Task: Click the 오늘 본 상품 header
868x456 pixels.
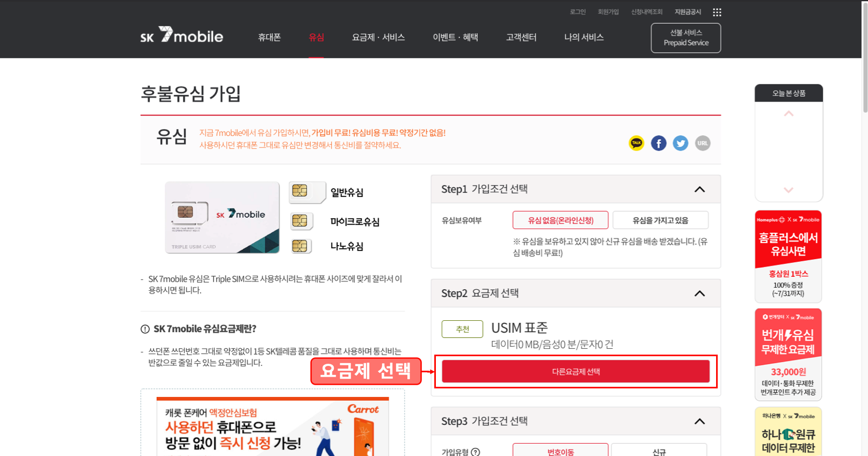Action: pyautogui.click(x=789, y=93)
